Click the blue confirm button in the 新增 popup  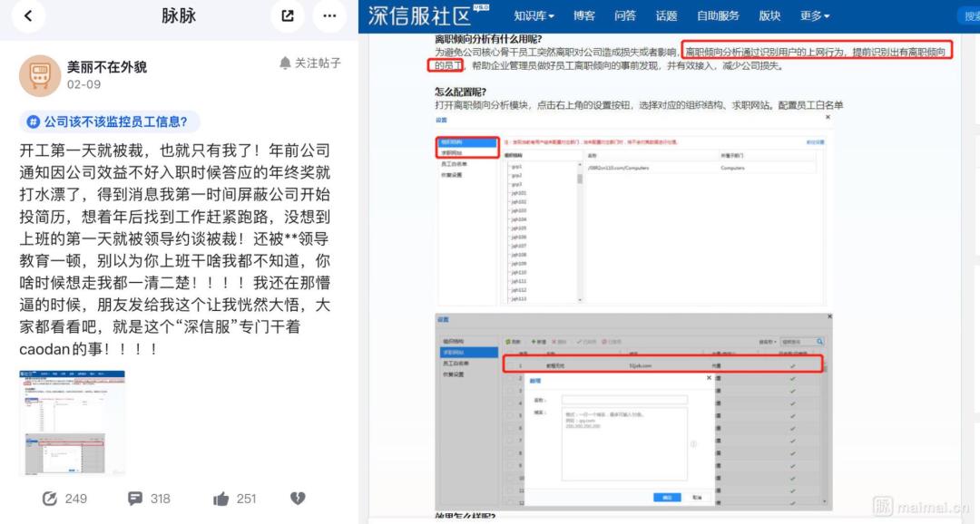667,497
